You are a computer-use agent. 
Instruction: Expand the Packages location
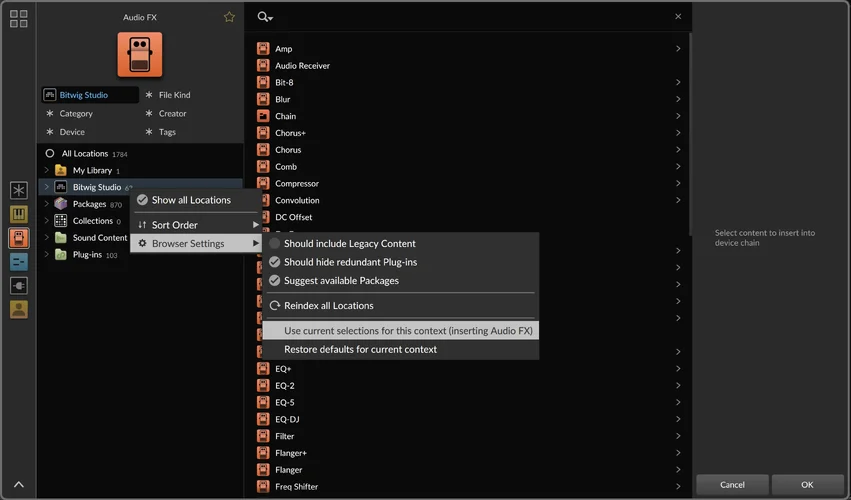46,204
